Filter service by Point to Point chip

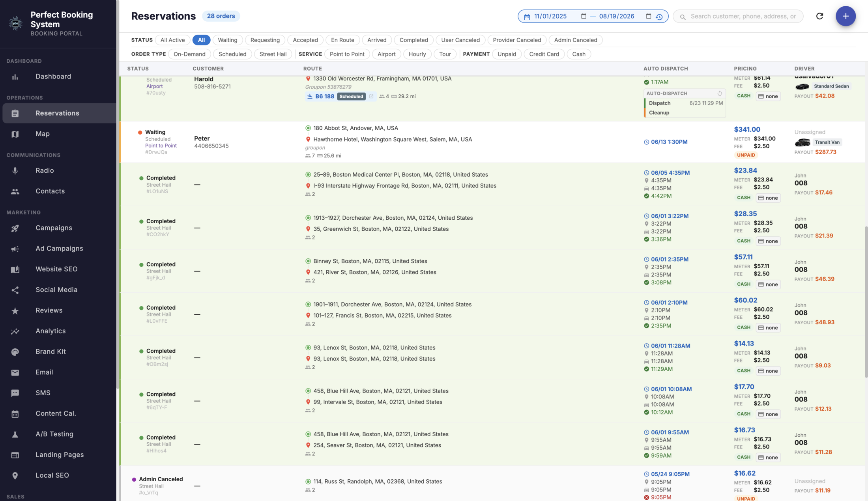tap(347, 54)
